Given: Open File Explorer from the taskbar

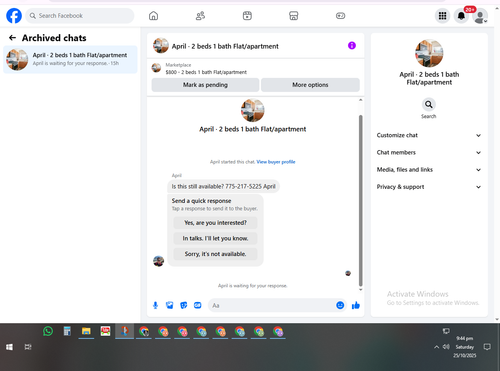Looking at the screenshot, I should (86, 331).
